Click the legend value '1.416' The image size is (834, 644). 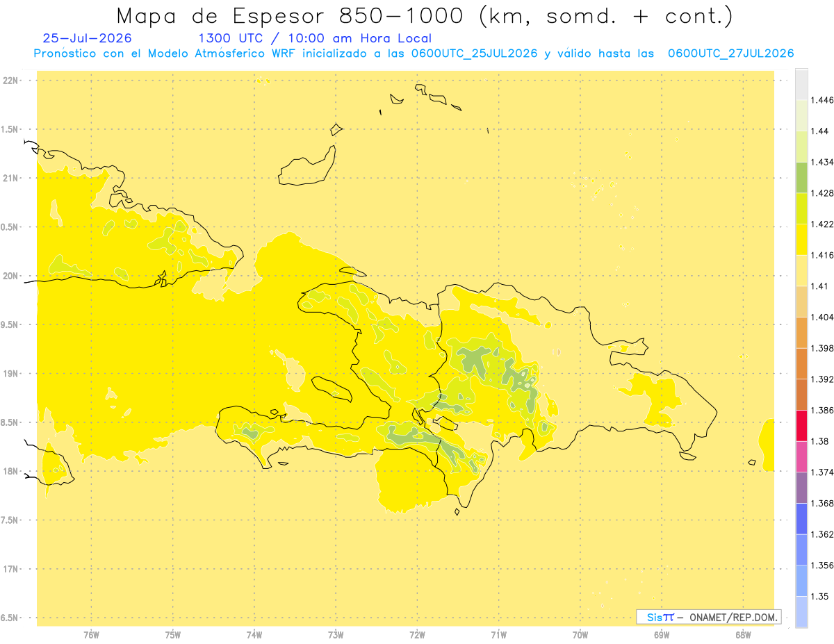(x=822, y=255)
